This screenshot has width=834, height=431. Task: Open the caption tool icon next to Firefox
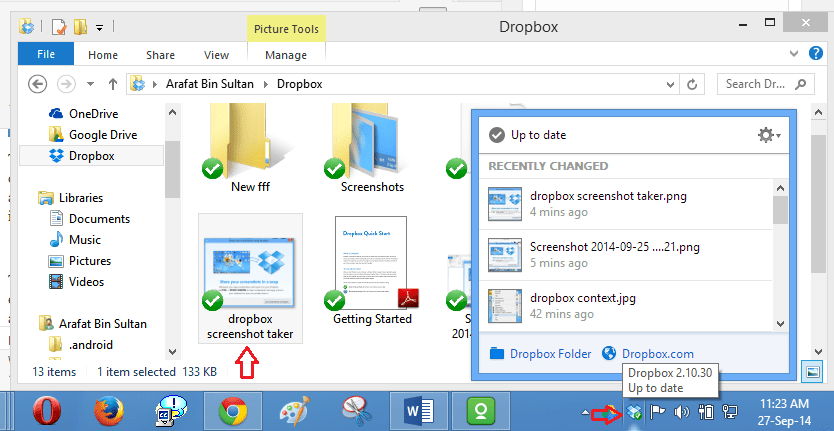171,412
